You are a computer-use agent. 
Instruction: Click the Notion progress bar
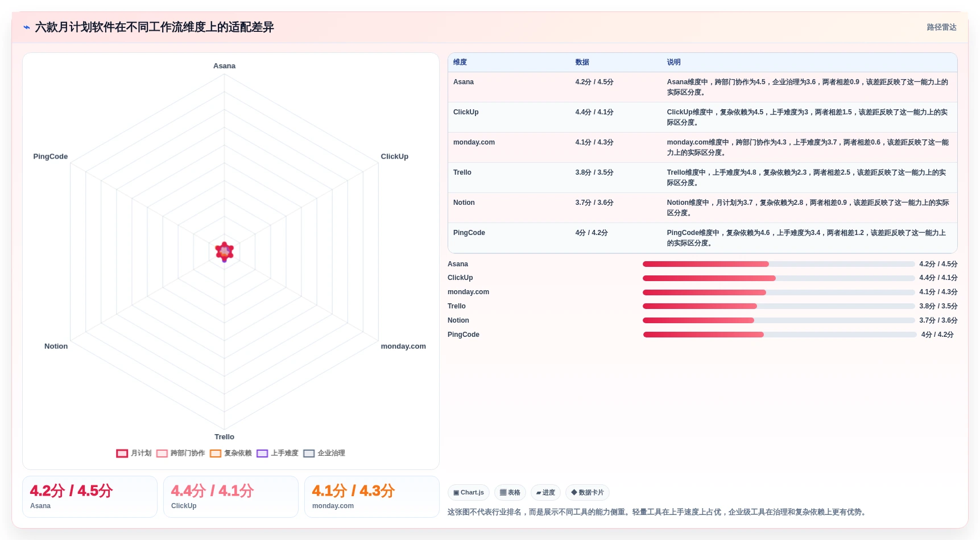tap(779, 320)
